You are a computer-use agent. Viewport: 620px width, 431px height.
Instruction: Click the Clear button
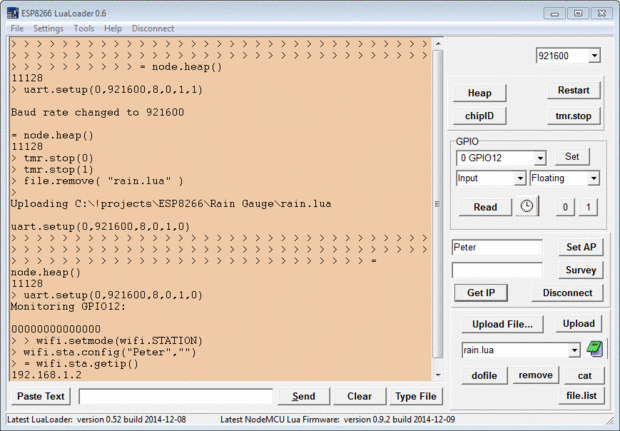(x=359, y=396)
